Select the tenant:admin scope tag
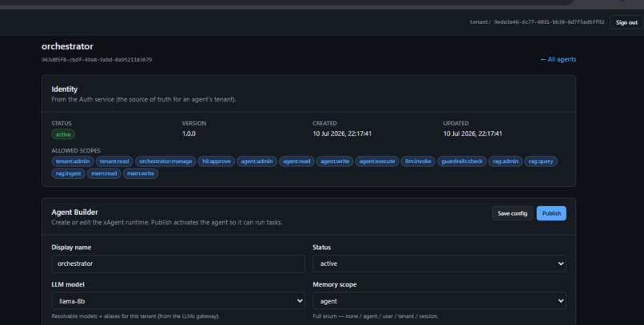 coord(73,161)
